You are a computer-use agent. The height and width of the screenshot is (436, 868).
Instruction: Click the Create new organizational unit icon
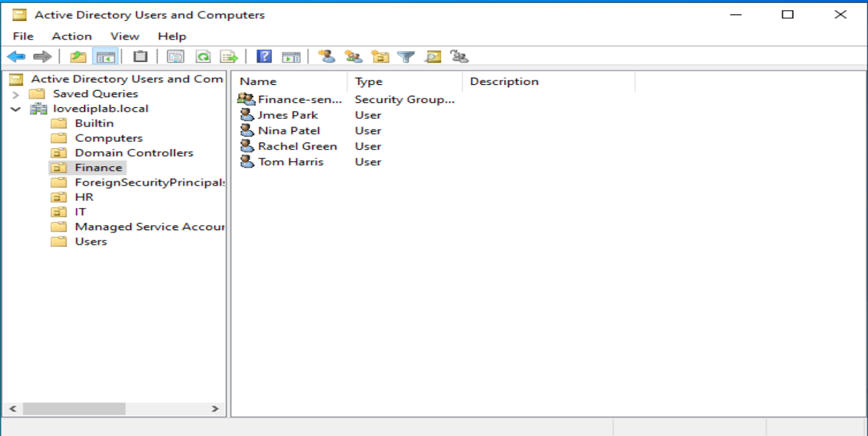coord(380,57)
